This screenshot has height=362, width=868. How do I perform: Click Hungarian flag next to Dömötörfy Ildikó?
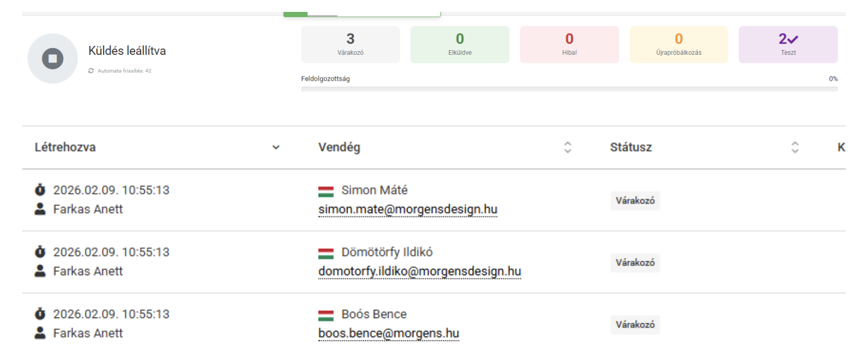326,253
